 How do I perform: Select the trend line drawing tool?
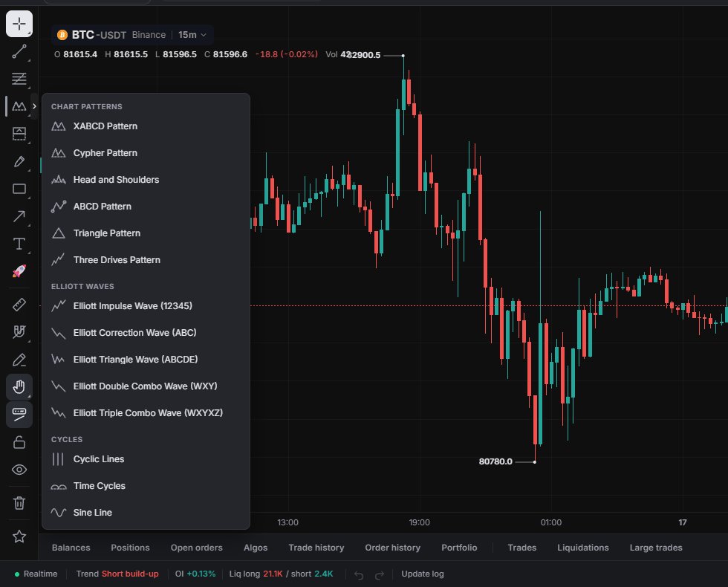coord(19,51)
